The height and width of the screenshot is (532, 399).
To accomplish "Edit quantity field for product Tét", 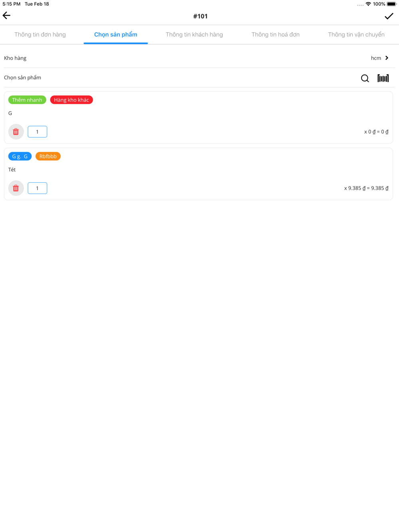I will coord(38,188).
